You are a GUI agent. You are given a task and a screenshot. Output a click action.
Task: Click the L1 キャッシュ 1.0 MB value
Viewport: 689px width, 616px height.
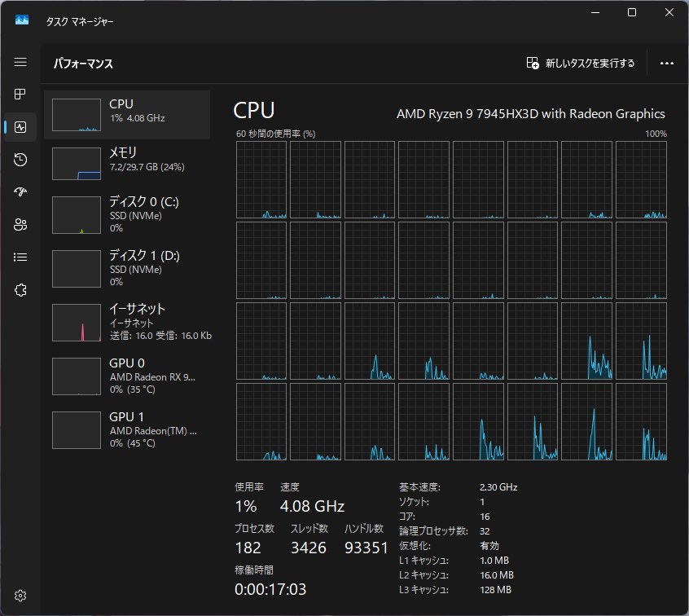[494, 561]
